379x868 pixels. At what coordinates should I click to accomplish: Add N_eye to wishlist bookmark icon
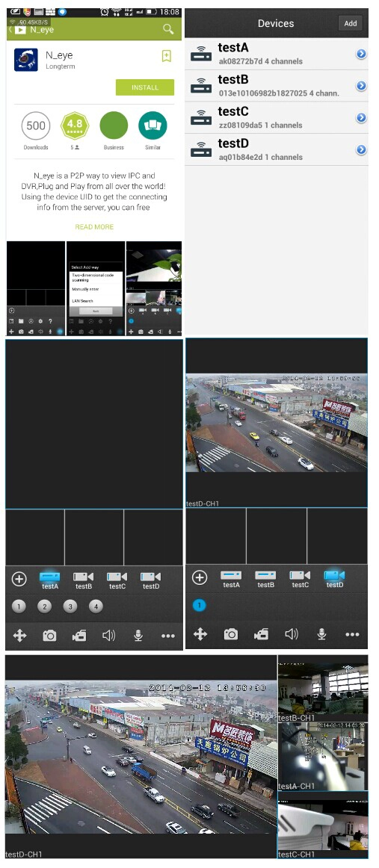click(x=166, y=56)
